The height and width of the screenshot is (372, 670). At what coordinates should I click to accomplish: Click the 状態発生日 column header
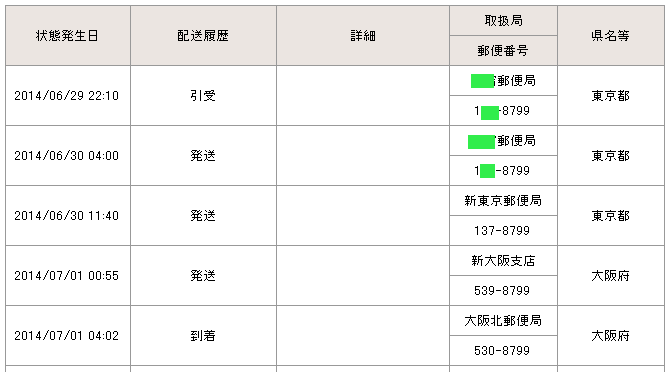point(68,35)
